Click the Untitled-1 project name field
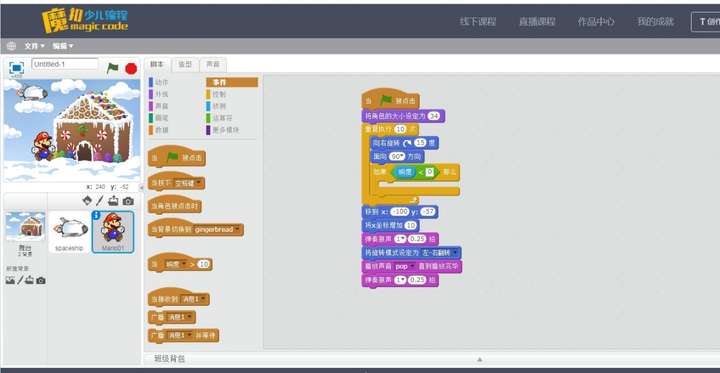The height and width of the screenshot is (373, 720). (x=65, y=64)
